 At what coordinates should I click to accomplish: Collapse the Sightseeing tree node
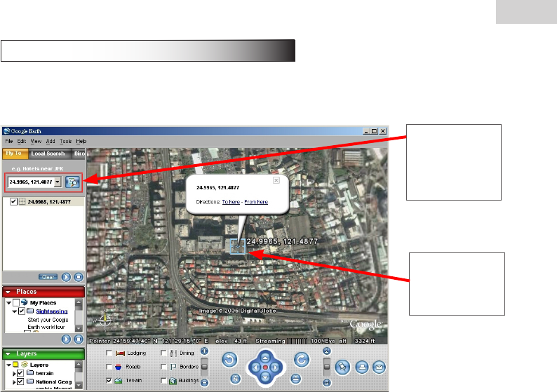click(15, 311)
